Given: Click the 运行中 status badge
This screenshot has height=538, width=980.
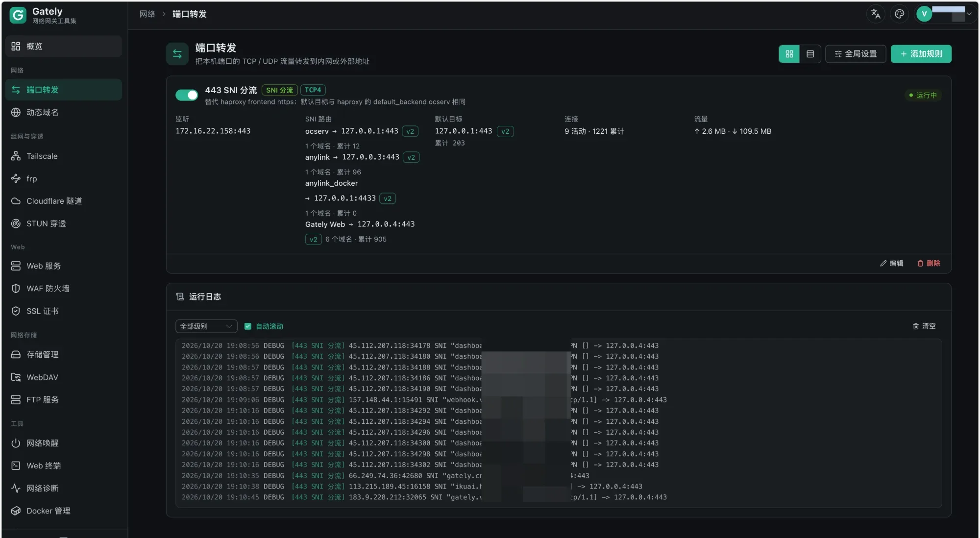Looking at the screenshot, I should (923, 96).
